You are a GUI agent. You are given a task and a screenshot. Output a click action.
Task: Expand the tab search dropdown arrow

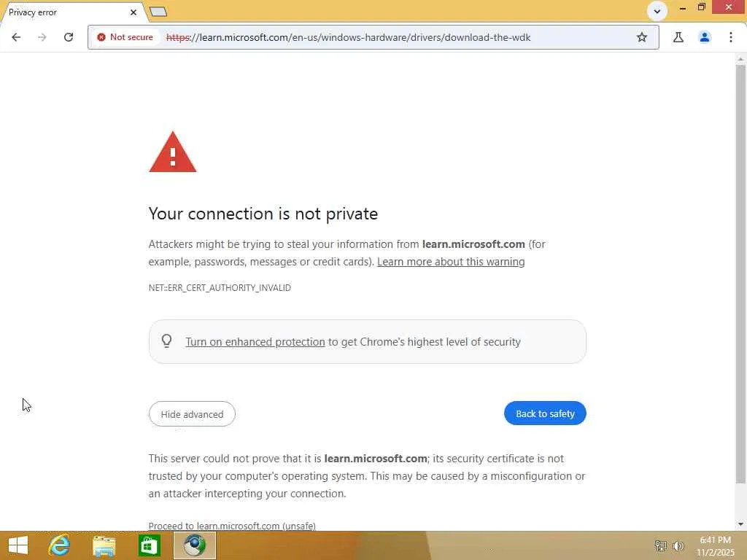(657, 11)
